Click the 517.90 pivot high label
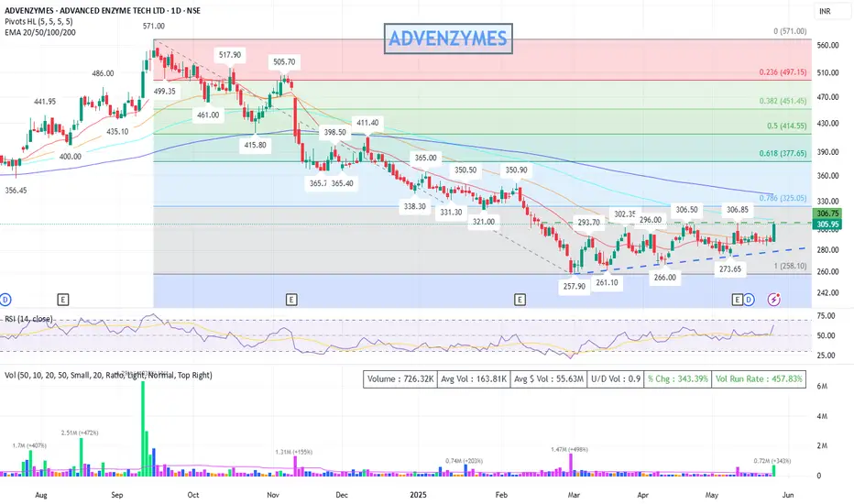Viewport: 854px width, 504px height. pos(230,54)
